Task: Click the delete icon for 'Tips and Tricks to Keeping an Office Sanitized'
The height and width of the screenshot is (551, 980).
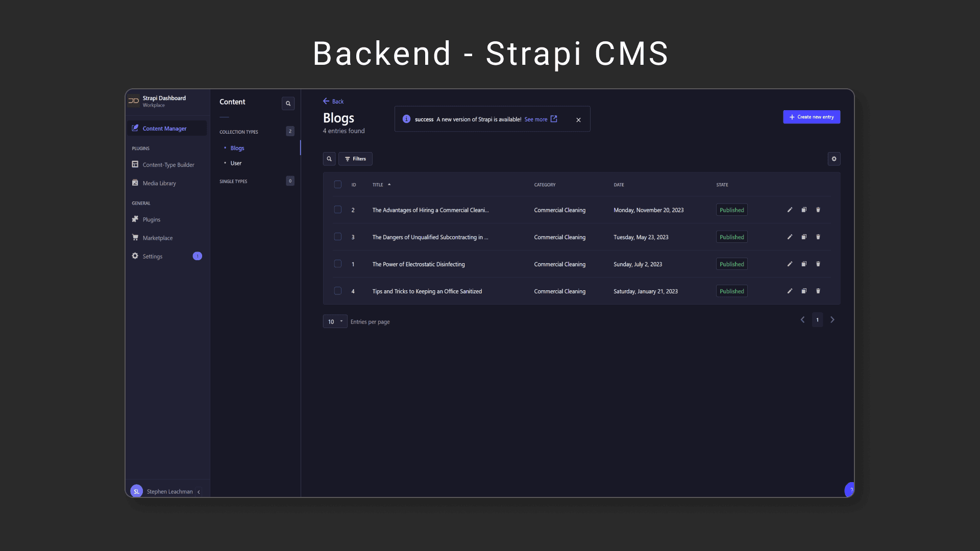Action: [x=819, y=291]
